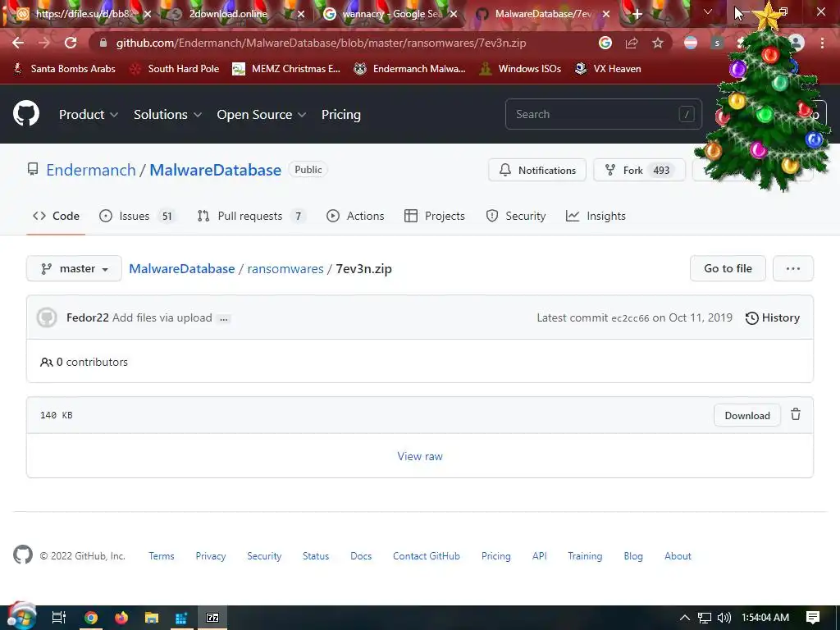The image size is (840, 630).
Task: Open the VX Heaven bookmark
Action: pos(608,69)
